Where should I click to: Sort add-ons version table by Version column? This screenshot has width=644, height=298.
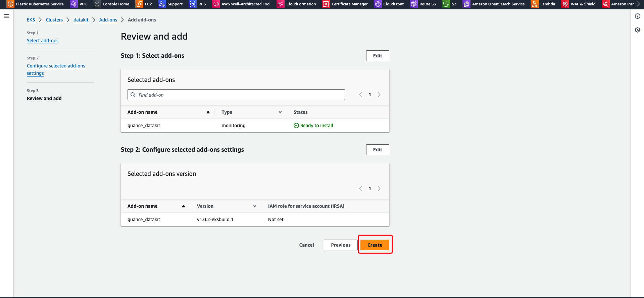coord(254,206)
